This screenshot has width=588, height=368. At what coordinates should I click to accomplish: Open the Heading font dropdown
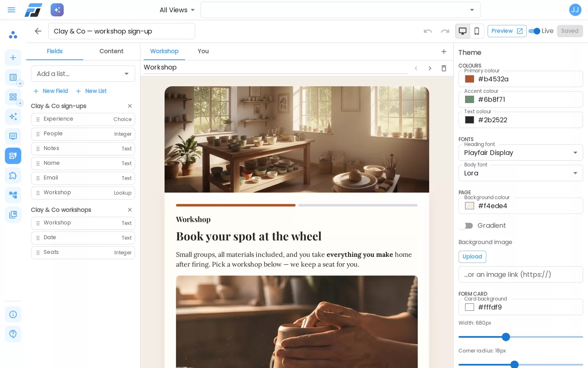pos(520,153)
